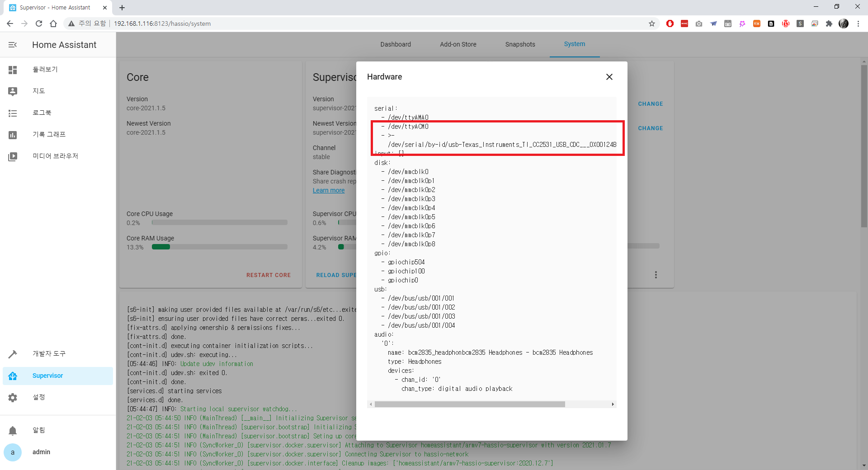Close the Hardware dialog

tap(609, 77)
